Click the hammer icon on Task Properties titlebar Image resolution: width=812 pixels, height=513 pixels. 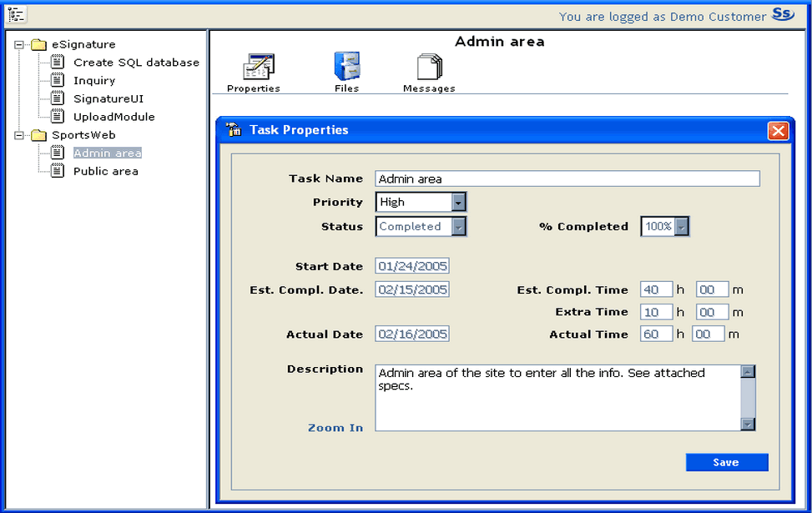232,130
